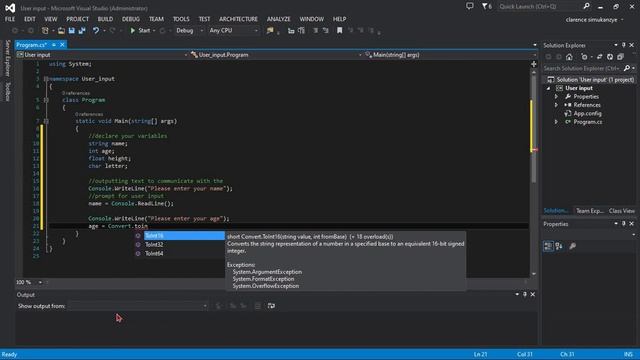
Task: Open the TOOLS menu
Action: pyautogui.click(x=181, y=19)
